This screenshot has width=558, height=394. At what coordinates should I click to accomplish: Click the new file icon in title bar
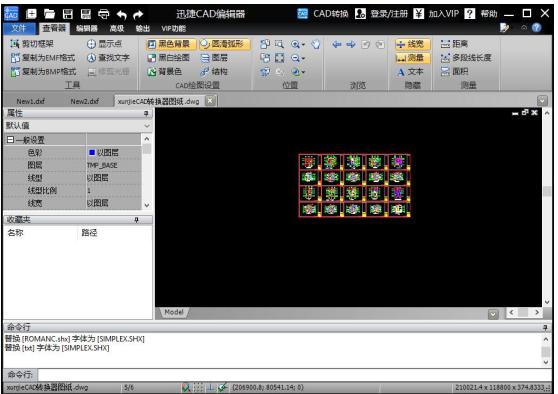(x=31, y=14)
